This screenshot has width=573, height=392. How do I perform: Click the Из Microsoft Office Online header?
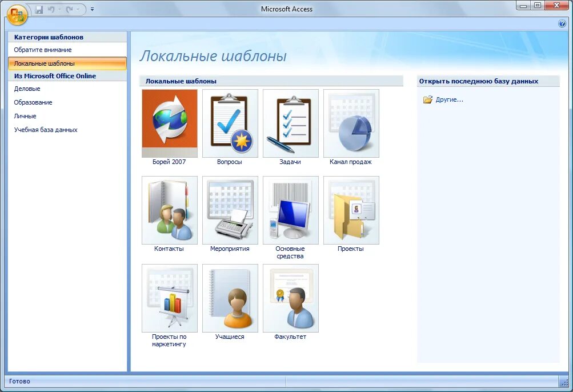tap(67, 76)
